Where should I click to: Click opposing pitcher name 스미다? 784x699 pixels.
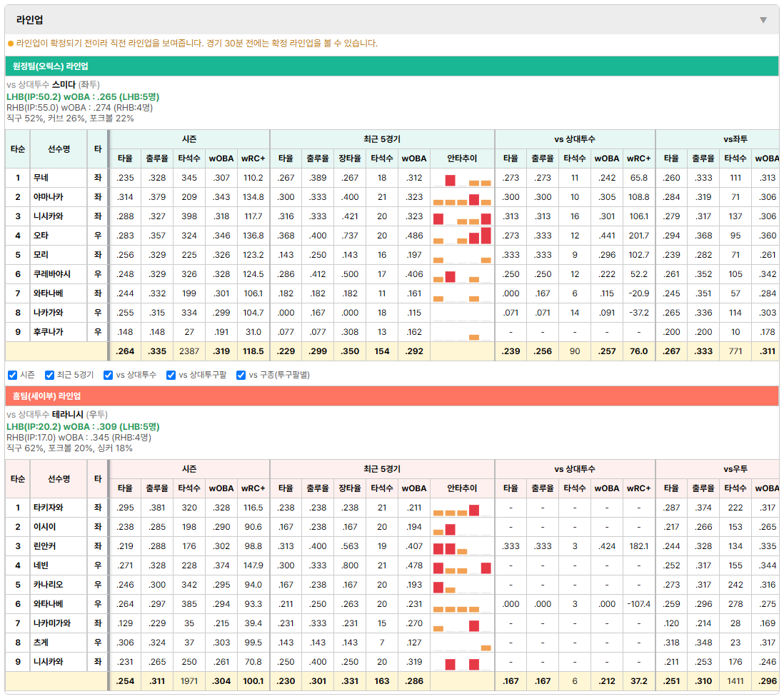(64, 84)
